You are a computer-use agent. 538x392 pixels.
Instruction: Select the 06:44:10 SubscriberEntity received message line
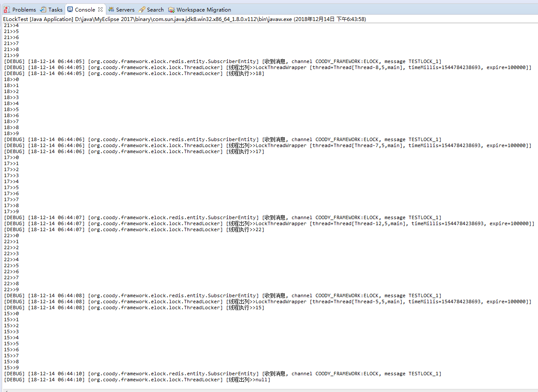click(222, 374)
